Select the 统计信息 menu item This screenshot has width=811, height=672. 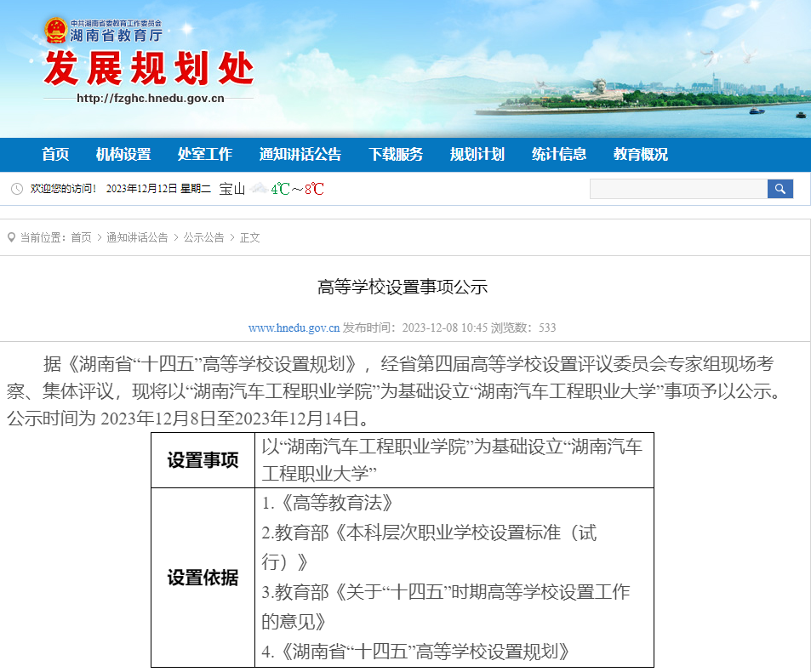[558, 154]
